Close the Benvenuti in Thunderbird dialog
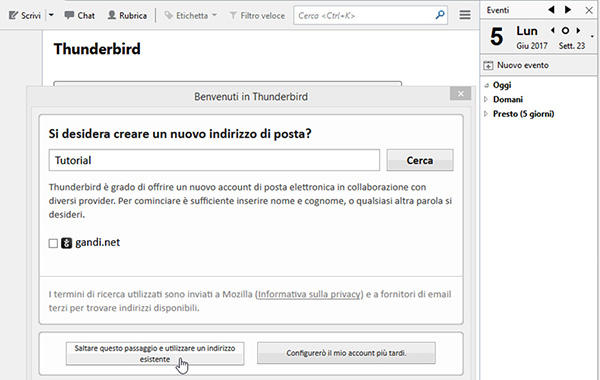 pos(460,93)
